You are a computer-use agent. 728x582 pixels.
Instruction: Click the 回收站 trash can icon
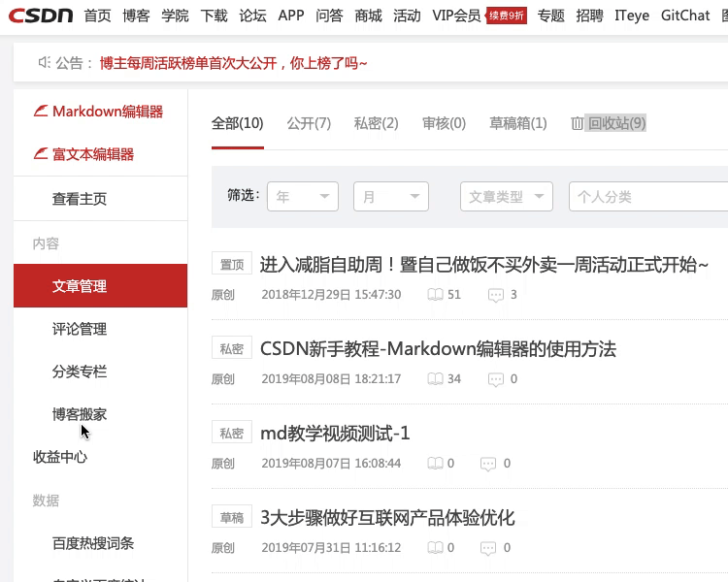[x=578, y=123]
